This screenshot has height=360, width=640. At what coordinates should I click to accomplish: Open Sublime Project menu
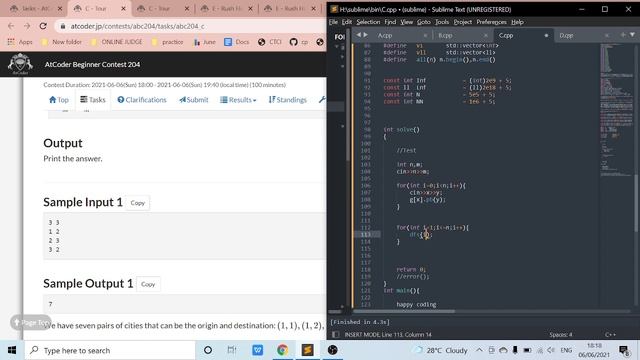462,22
